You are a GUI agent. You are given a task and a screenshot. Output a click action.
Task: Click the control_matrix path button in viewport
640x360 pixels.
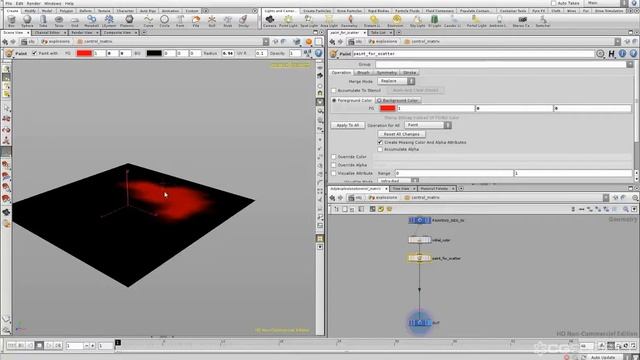point(94,41)
